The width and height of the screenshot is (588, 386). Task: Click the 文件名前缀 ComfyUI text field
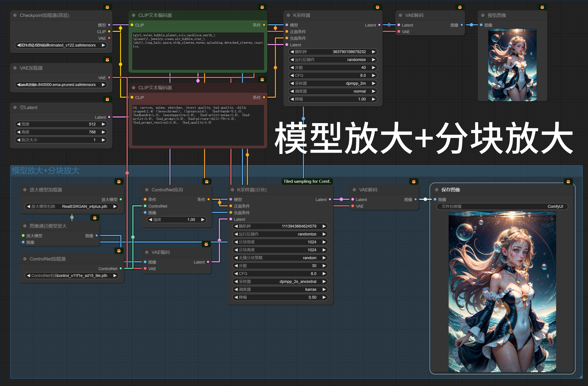(502, 206)
